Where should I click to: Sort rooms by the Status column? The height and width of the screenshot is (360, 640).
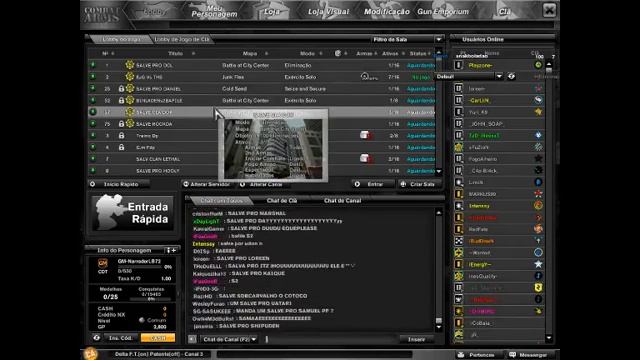coord(418,53)
